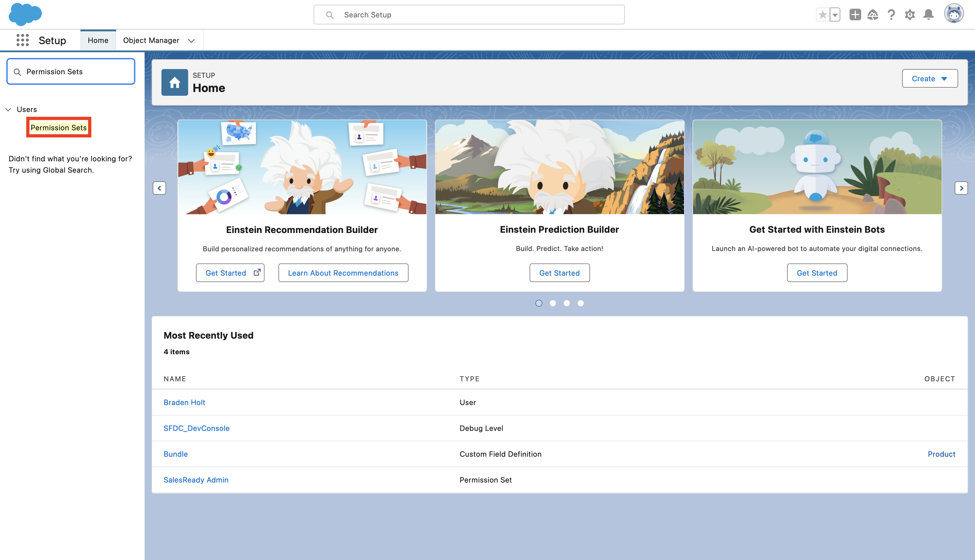Select the third carousel page dot

(x=566, y=303)
